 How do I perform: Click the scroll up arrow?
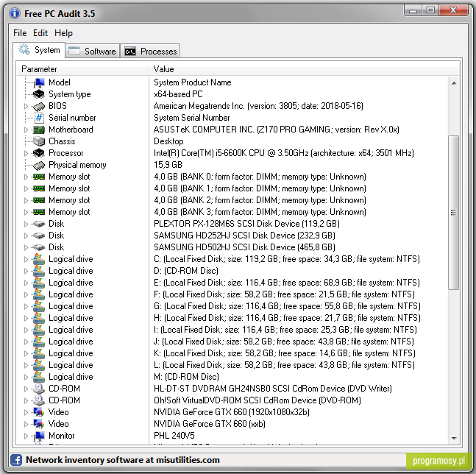[454, 83]
